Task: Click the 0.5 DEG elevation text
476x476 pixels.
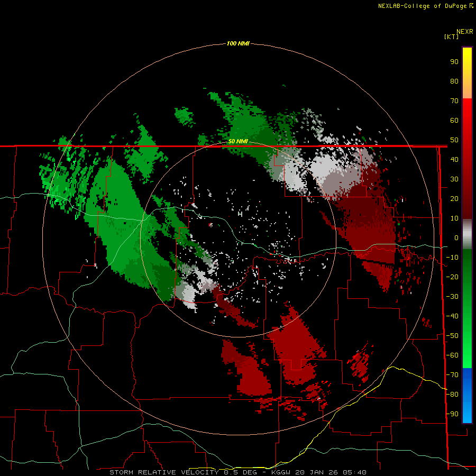Action: [240, 472]
